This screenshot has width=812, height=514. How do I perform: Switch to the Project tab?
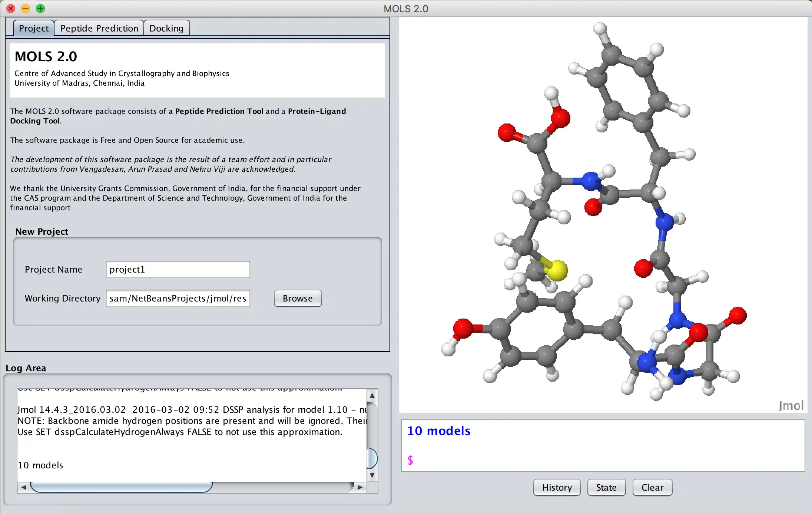click(x=34, y=28)
